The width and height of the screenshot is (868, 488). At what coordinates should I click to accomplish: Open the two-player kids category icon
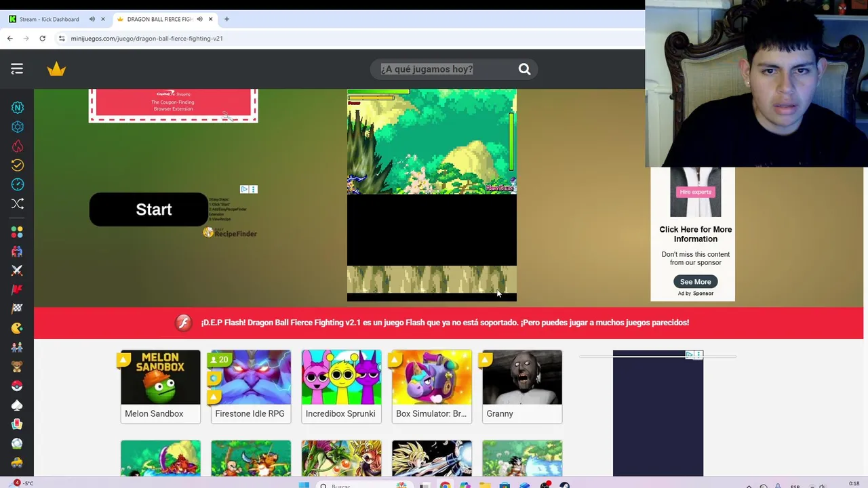pyautogui.click(x=17, y=347)
